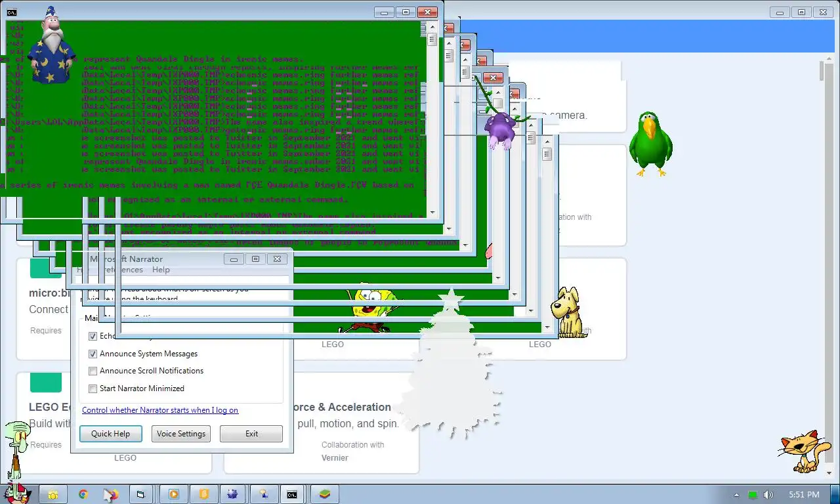Screen dimensions: 840x504
Task: Click the front Command Prompt scroll-down arrow
Action: pos(432,212)
